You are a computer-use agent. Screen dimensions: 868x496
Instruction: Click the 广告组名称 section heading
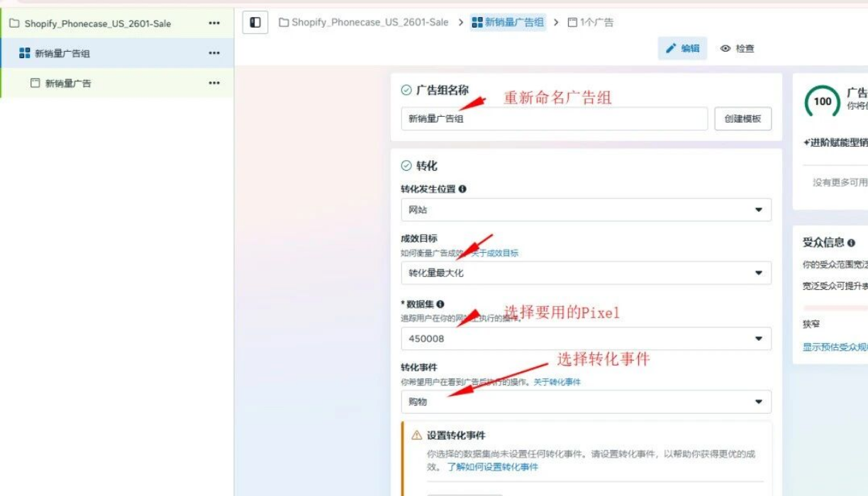coord(443,90)
